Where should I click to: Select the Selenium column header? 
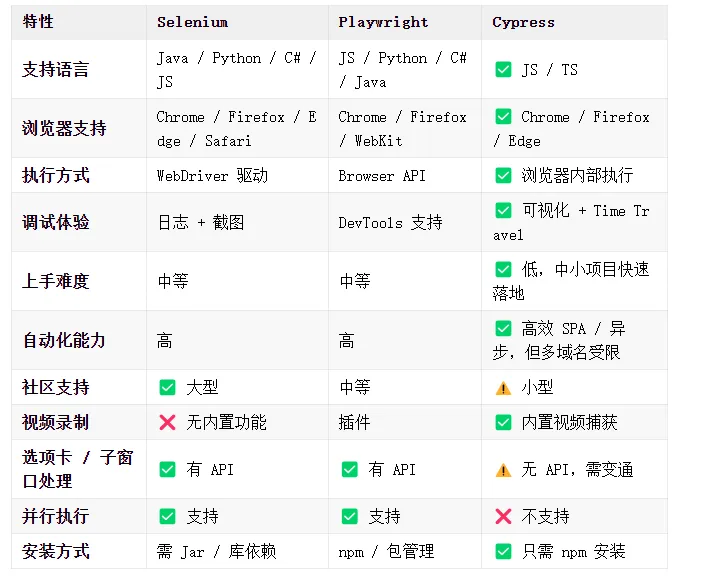pos(192,22)
